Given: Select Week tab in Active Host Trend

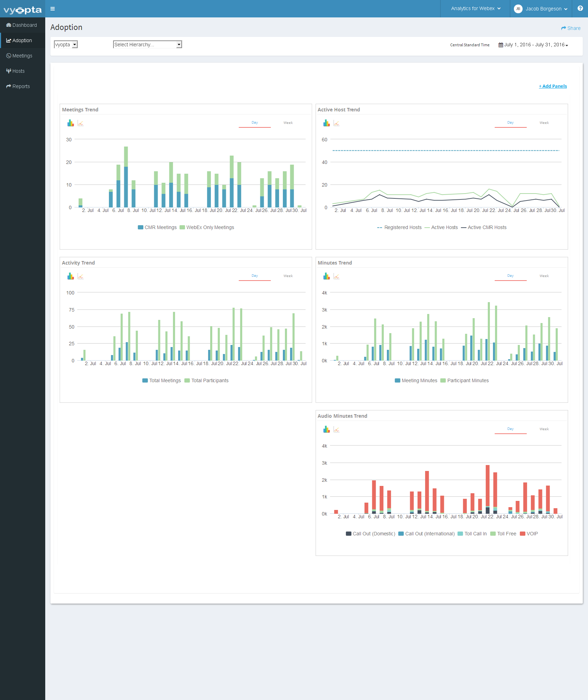Looking at the screenshot, I should pyautogui.click(x=544, y=123).
